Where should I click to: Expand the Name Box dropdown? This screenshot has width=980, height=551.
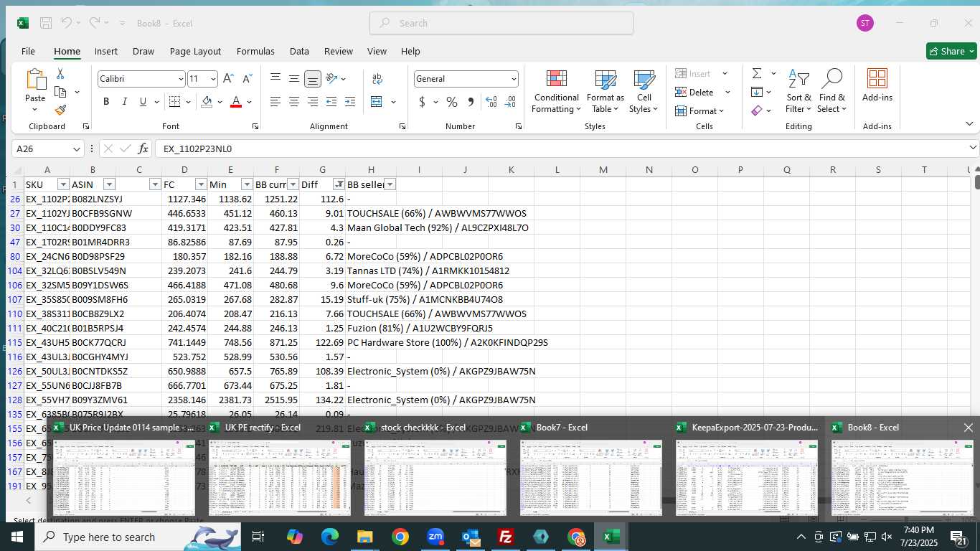[77, 149]
